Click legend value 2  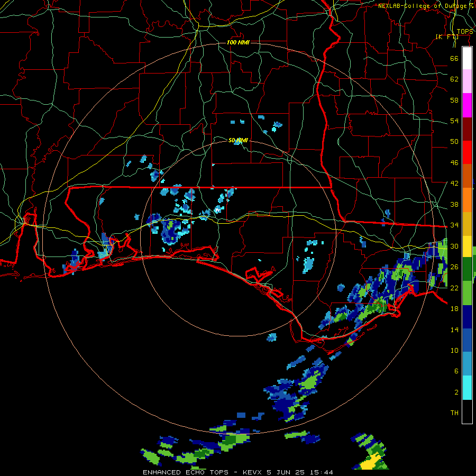pos(456,392)
